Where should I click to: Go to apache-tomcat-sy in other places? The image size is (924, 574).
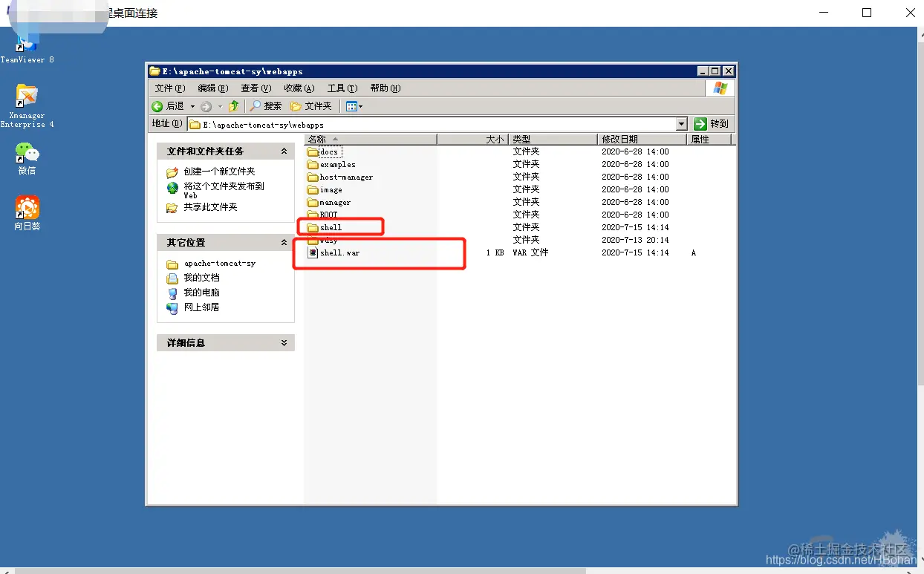220,264
